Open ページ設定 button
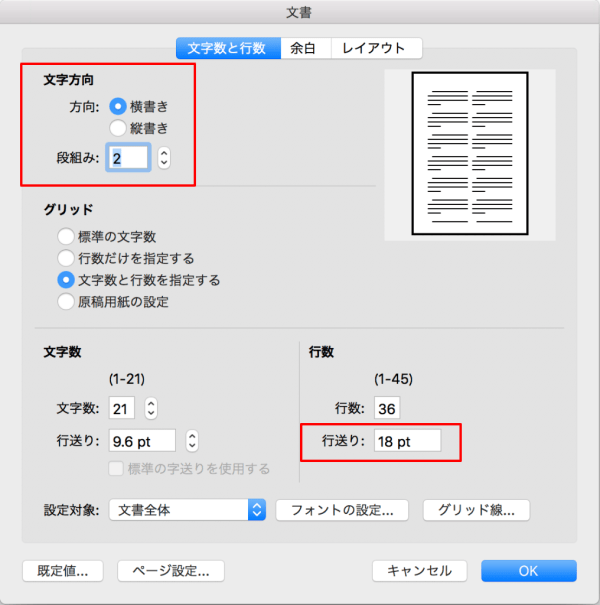 [x=171, y=571]
